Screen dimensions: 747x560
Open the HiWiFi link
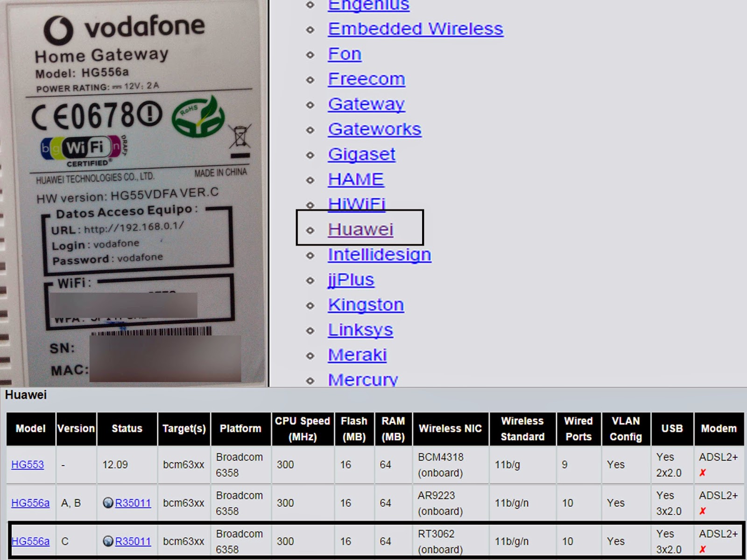click(357, 204)
